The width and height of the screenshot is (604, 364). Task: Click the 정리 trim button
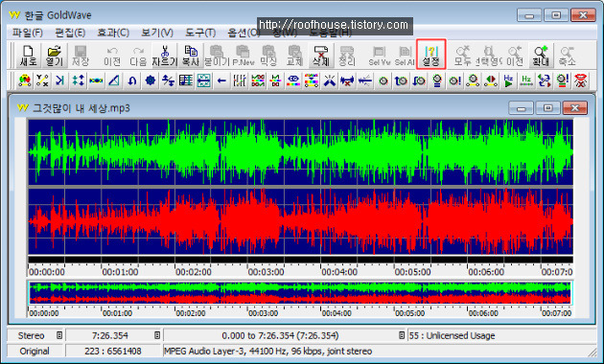click(x=346, y=56)
